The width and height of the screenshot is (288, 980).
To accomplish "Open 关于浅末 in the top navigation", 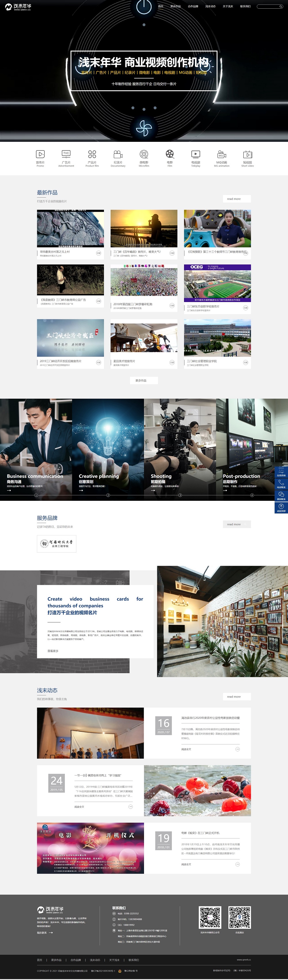I will [228, 6].
